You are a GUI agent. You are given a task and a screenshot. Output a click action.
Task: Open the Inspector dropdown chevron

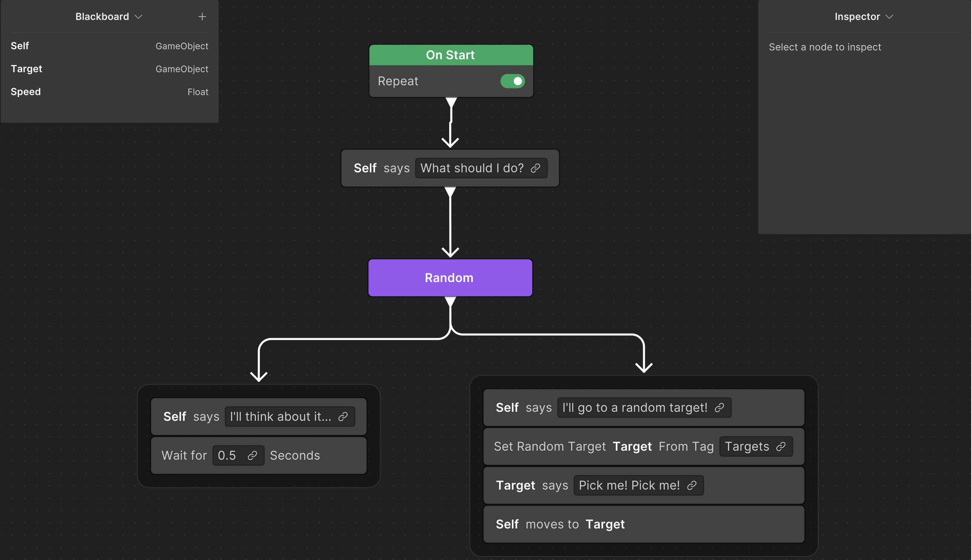pos(889,17)
